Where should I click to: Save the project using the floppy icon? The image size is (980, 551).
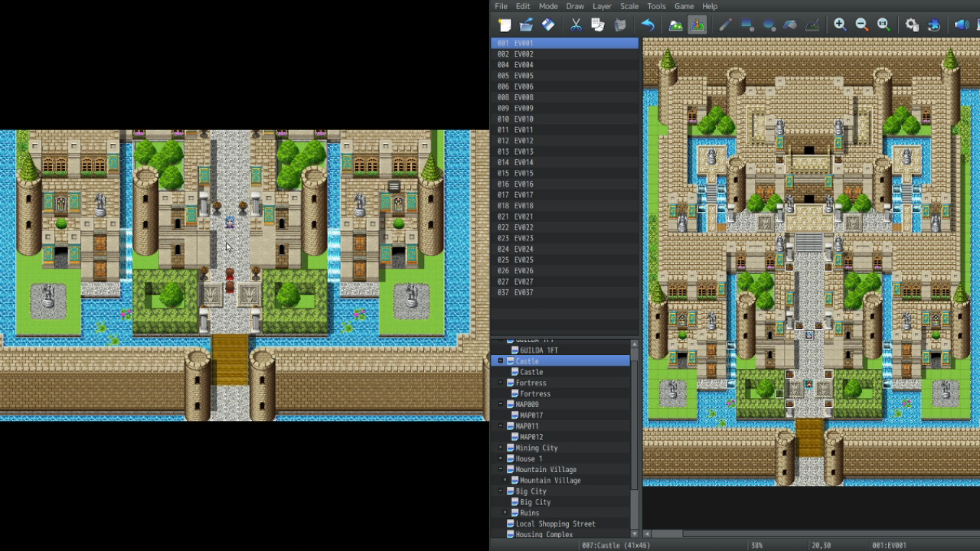[548, 25]
